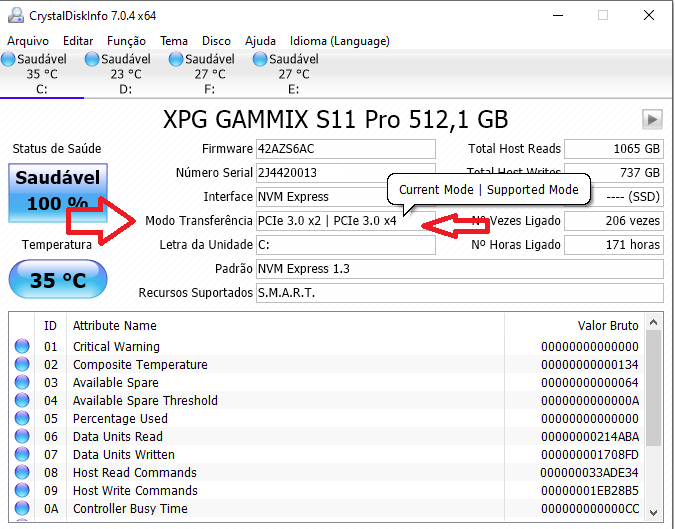This screenshot has height=529, width=675.
Task: Click the Recursos Suportados field S.M.A.R.T.
Action: 460,293
